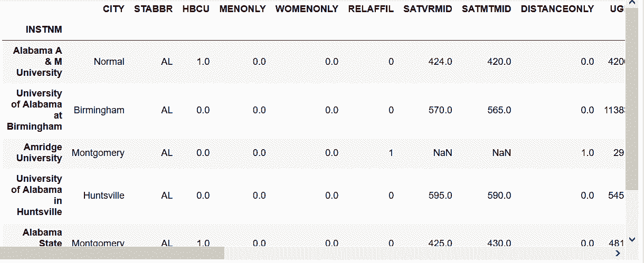Select the CITY column header

[113, 9]
